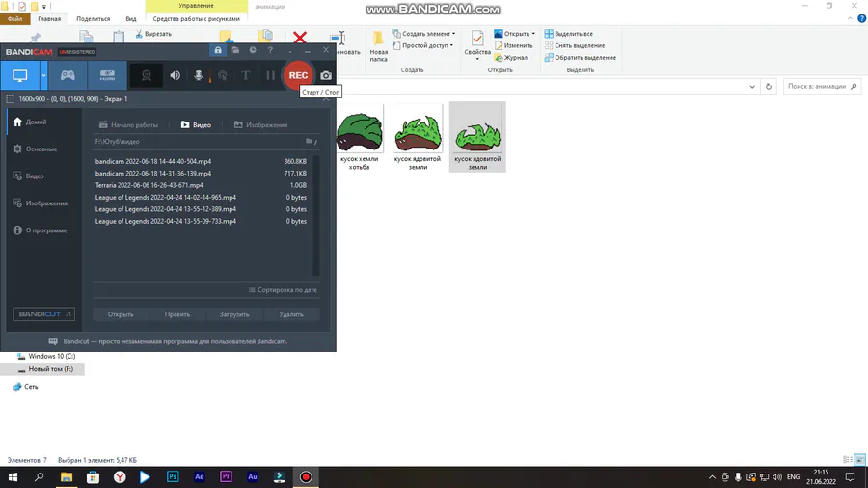
Task: Click Выделить все in ribbon
Action: click(x=569, y=34)
